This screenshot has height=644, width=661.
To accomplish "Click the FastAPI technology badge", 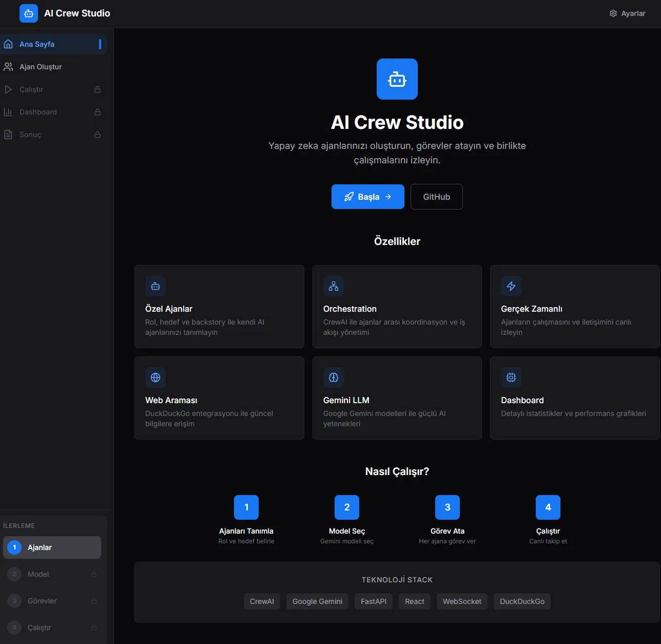I will tap(374, 601).
